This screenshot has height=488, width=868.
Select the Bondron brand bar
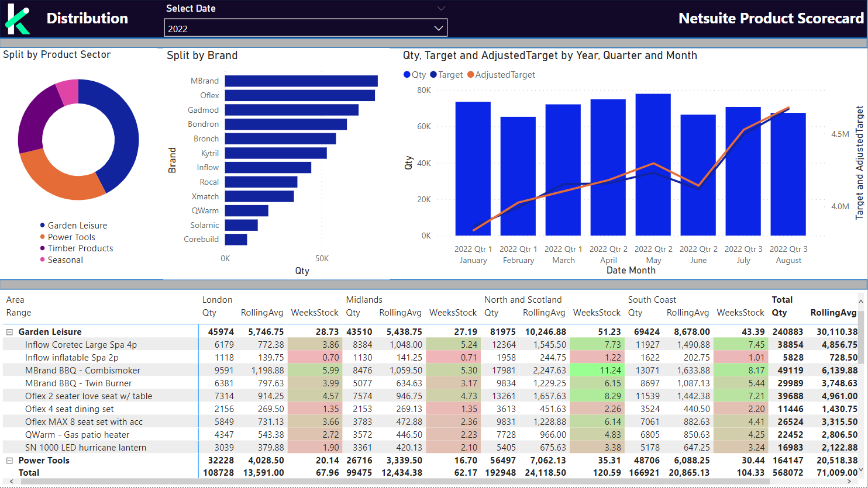[x=286, y=124]
